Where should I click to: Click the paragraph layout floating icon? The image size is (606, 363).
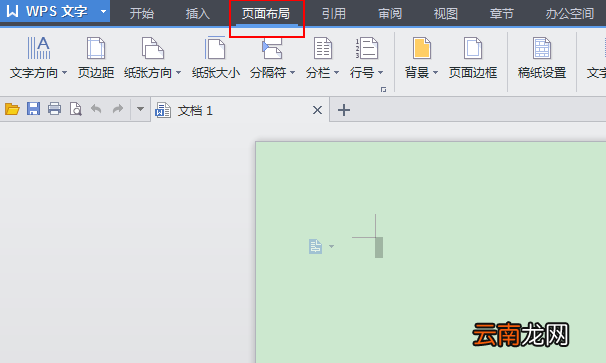point(315,246)
